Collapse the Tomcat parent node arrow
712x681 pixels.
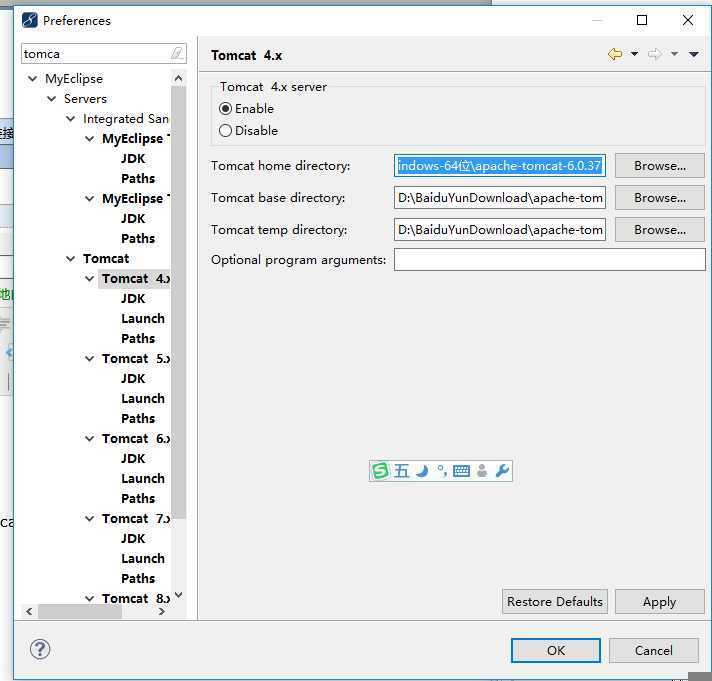[x=70, y=259]
